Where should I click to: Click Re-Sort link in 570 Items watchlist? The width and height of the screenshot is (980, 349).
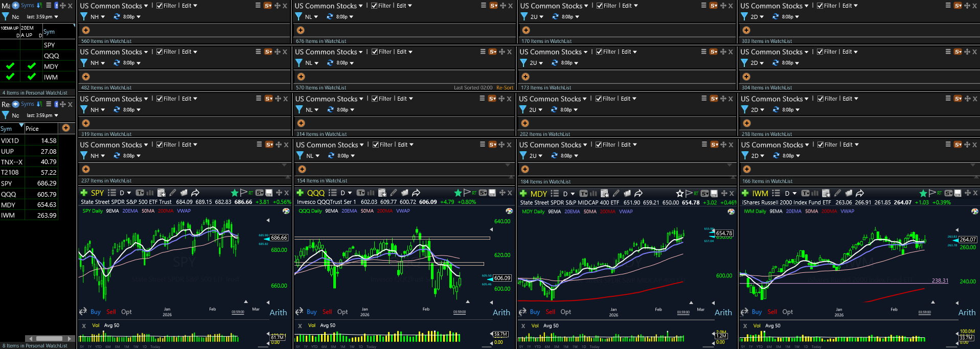point(505,88)
